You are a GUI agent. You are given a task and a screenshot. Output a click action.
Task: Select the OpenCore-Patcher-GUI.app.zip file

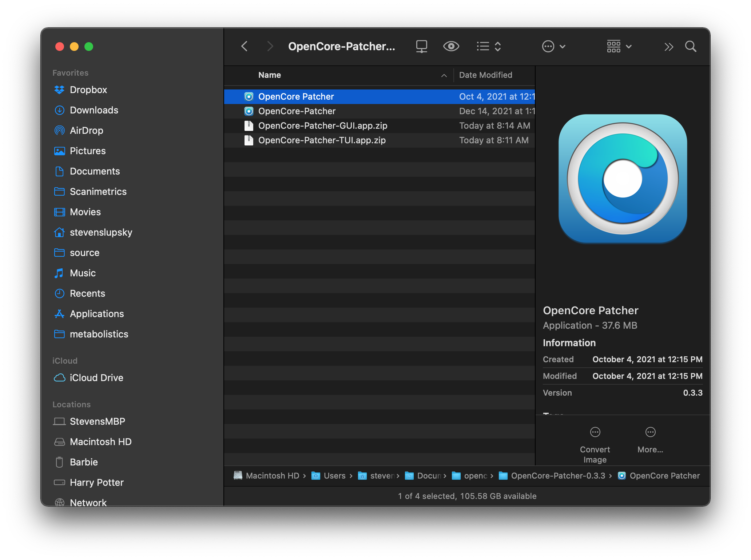pyautogui.click(x=380, y=126)
